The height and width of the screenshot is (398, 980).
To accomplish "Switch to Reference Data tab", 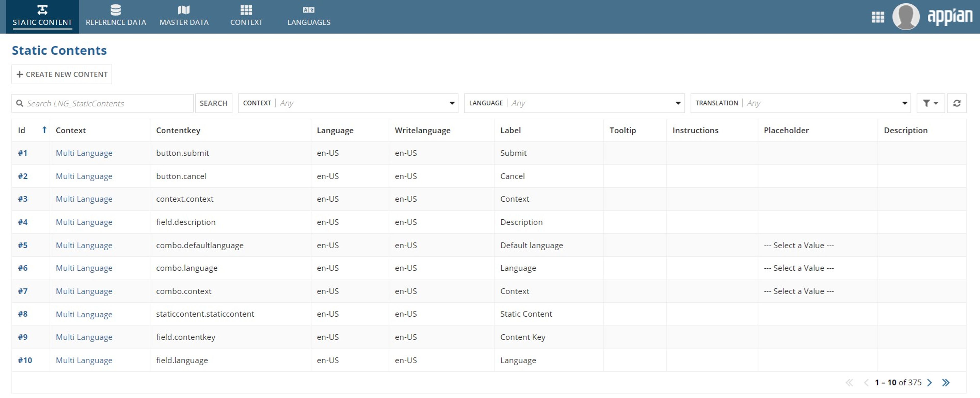I will click(x=116, y=17).
